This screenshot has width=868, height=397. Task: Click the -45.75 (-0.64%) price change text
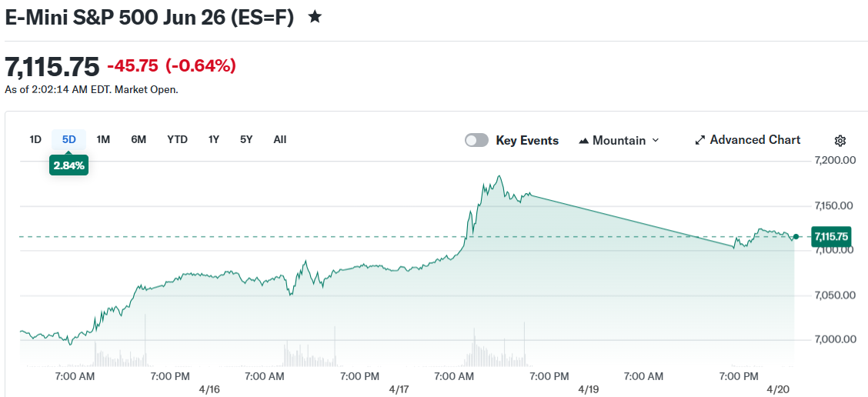point(172,66)
